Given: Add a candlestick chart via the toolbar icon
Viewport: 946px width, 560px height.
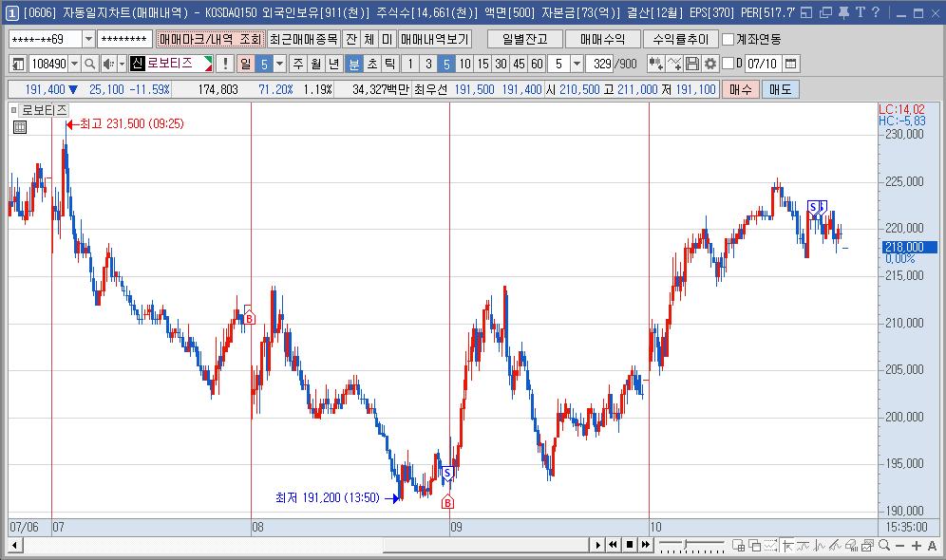Looking at the screenshot, I should click(x=655, y=64).
